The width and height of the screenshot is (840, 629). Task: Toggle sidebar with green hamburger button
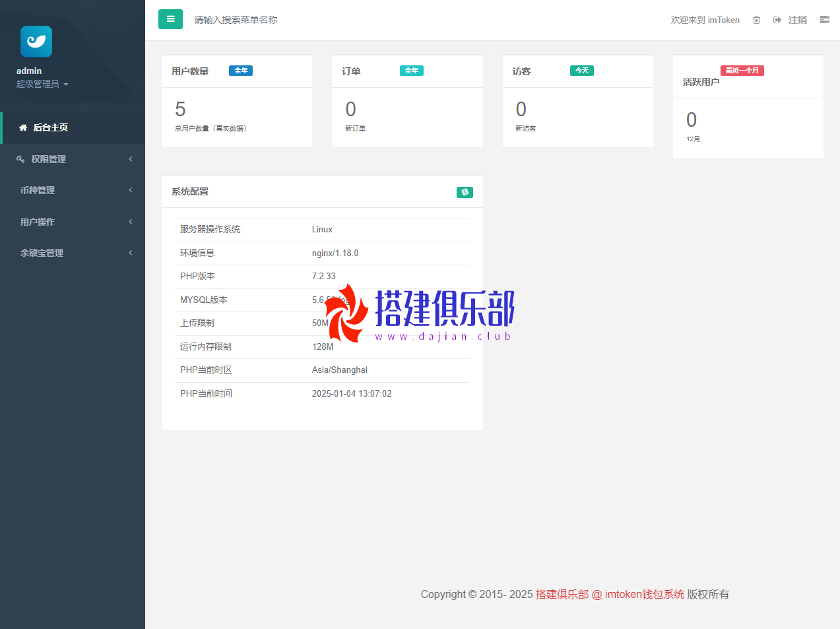pos(170,19)
